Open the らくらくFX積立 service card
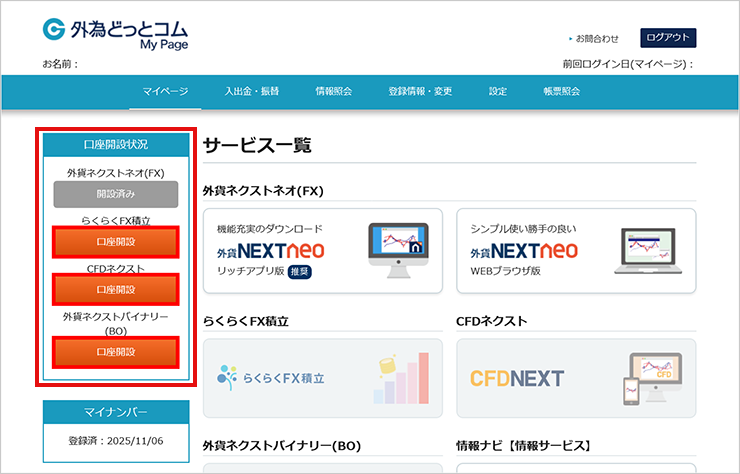This screenshot has height=474, width=740. click(x=323, y=378)
